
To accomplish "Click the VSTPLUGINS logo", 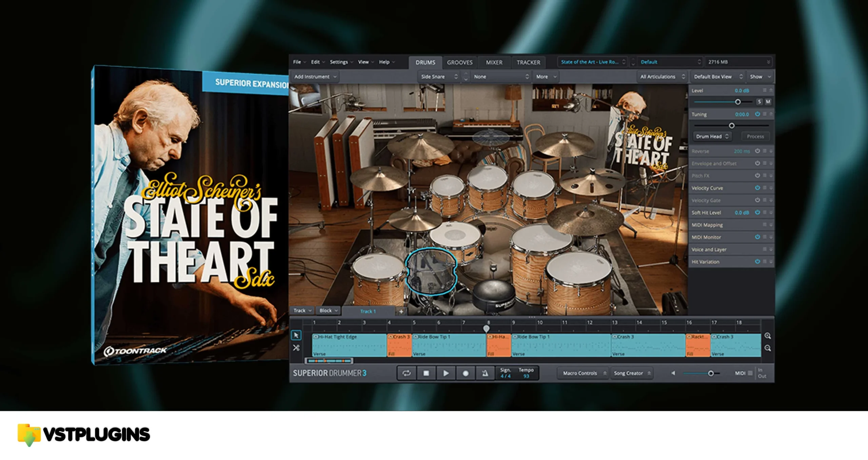I will tap(84, 435).
